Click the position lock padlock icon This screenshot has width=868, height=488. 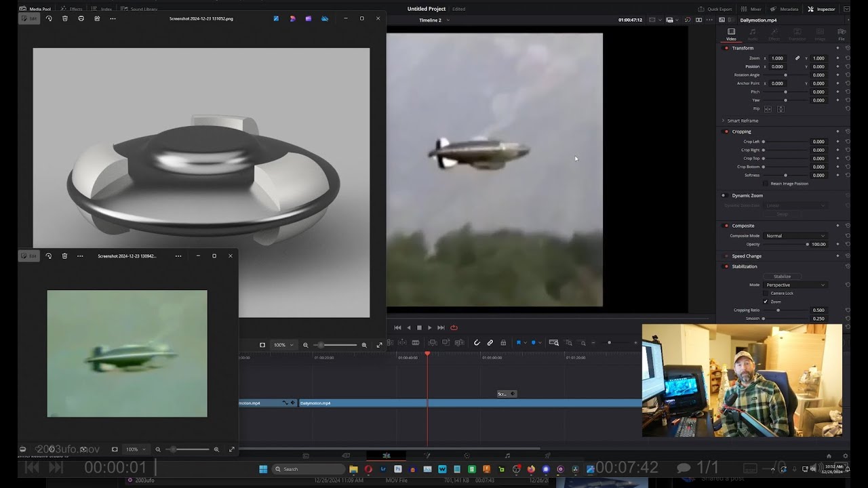coord(503,343)
